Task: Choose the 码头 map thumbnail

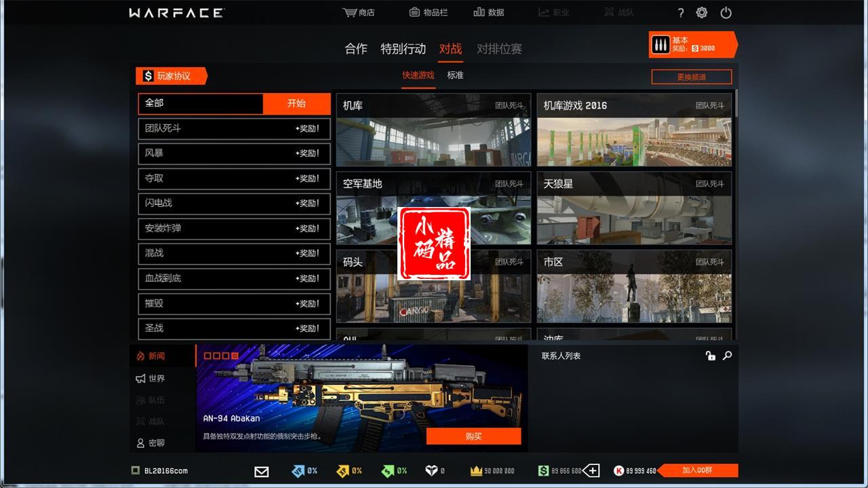Action: (433, 286)
